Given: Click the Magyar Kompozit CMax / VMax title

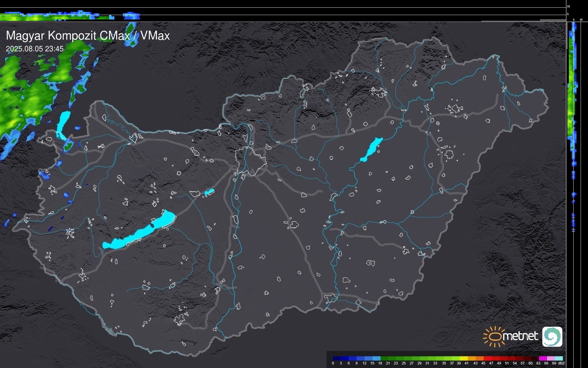Looking at the screenshot, I should click(88, 36).
